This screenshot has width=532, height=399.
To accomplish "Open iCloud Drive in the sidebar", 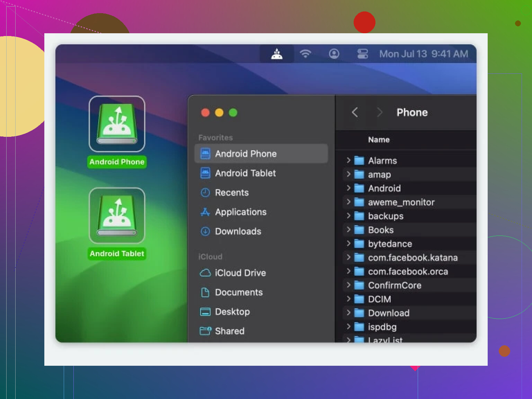I will [x=261, y=273].
